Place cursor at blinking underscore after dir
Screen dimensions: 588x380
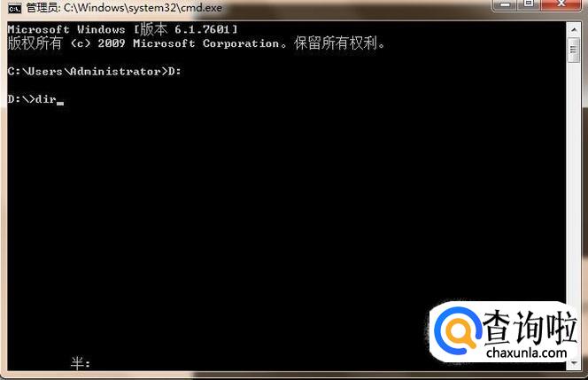[x=60, y=103]
